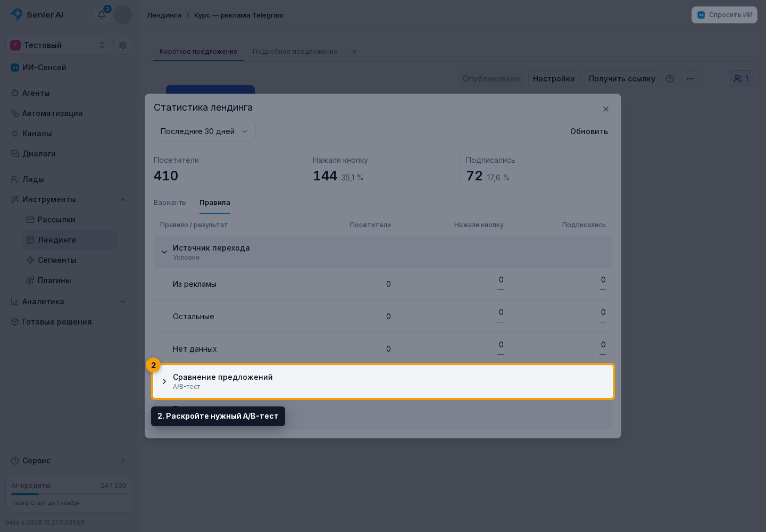Image resolution: width=766 pixels, height=532 pixels.
Task: Click the Обновить button
Action: click(x=589, y=131)
